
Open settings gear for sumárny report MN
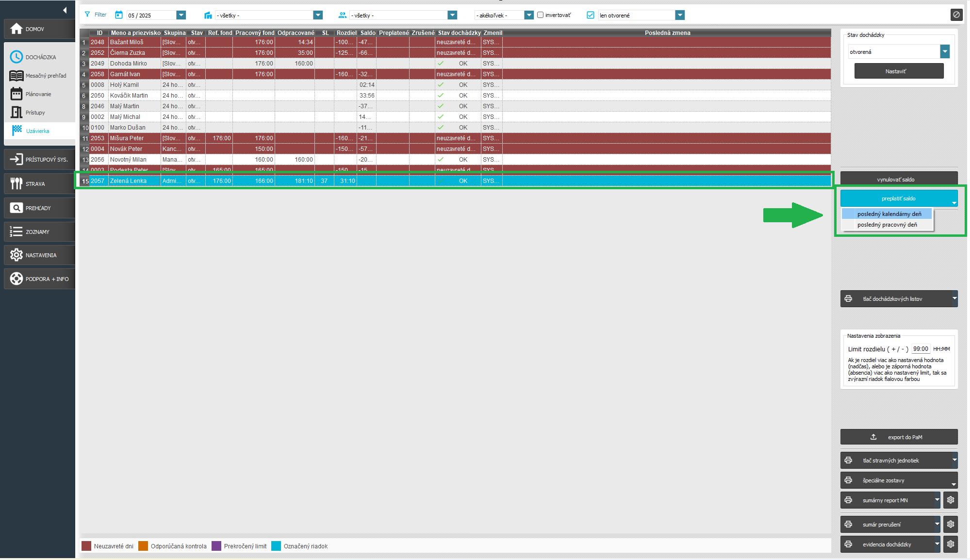point(951,500)
